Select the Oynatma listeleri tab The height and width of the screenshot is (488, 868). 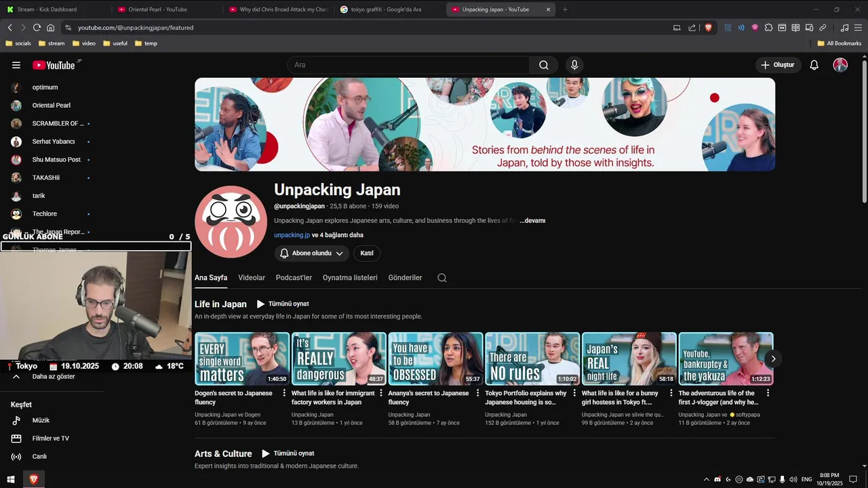[350, 278]
